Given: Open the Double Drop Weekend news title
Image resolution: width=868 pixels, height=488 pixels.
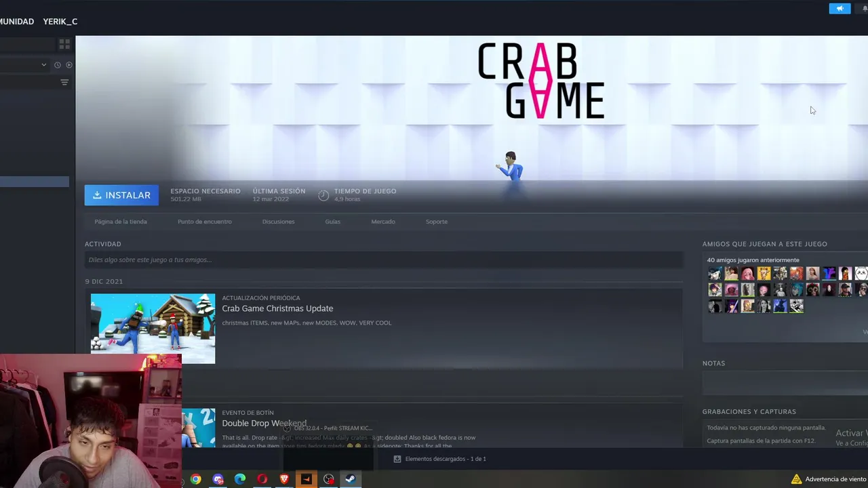Looking at the screenshot, I should [264, 423].
